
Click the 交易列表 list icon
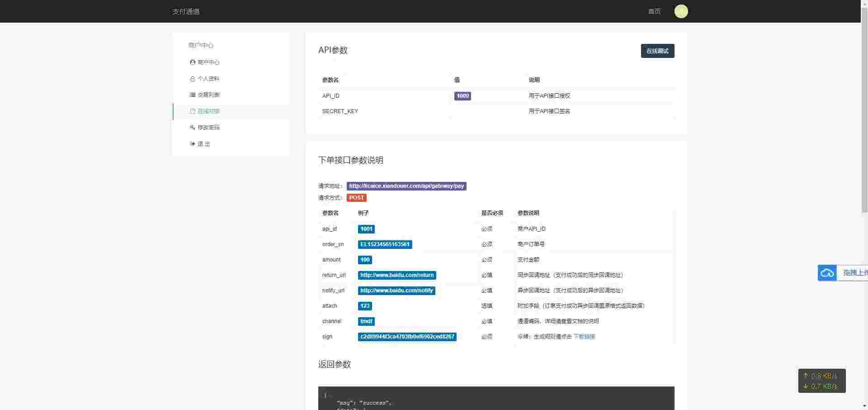193,95
